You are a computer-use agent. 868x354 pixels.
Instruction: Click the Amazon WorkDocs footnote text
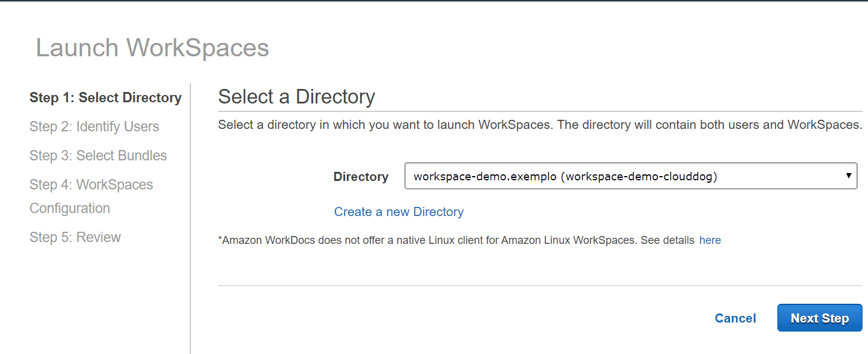[456, 240]
